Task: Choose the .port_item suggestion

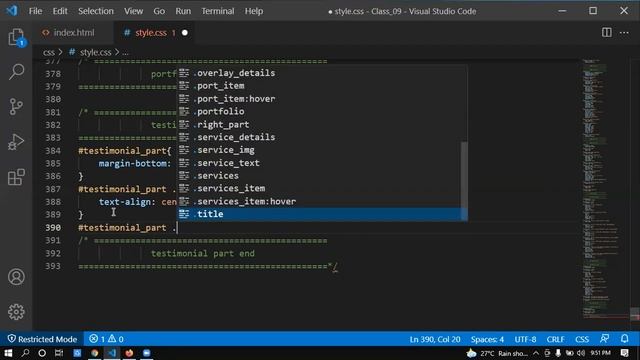Action: tap(320, 86)
